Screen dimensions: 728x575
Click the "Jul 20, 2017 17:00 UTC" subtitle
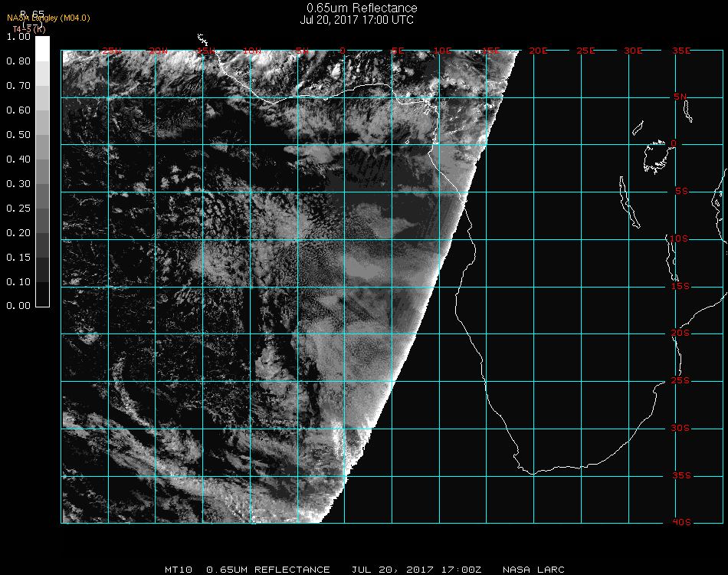(x=356, y=20)
